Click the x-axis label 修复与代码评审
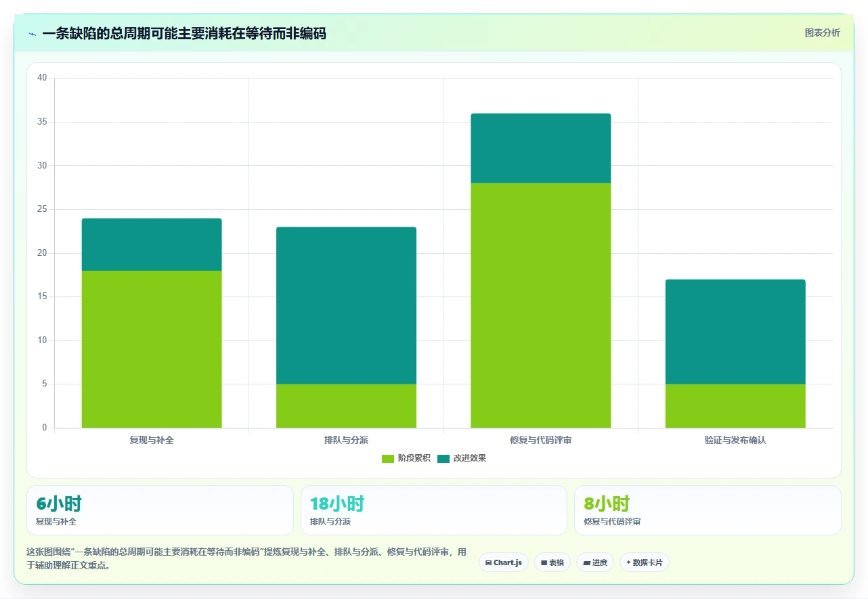Image resolution: width=868 pixels, height=599 pixels. pos(541,440)
